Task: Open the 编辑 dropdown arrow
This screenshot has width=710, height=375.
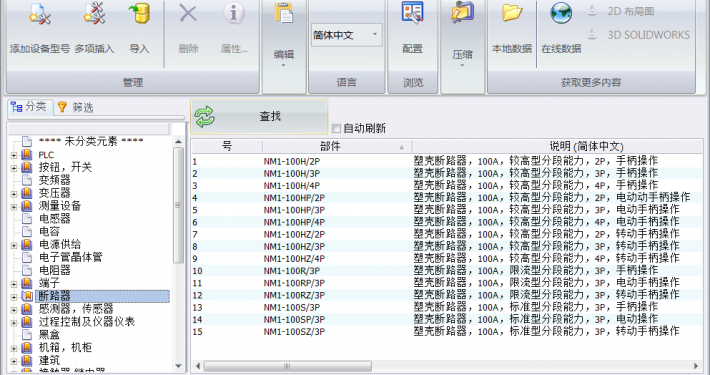Action: pyautogui.click(x=283, y=66)
